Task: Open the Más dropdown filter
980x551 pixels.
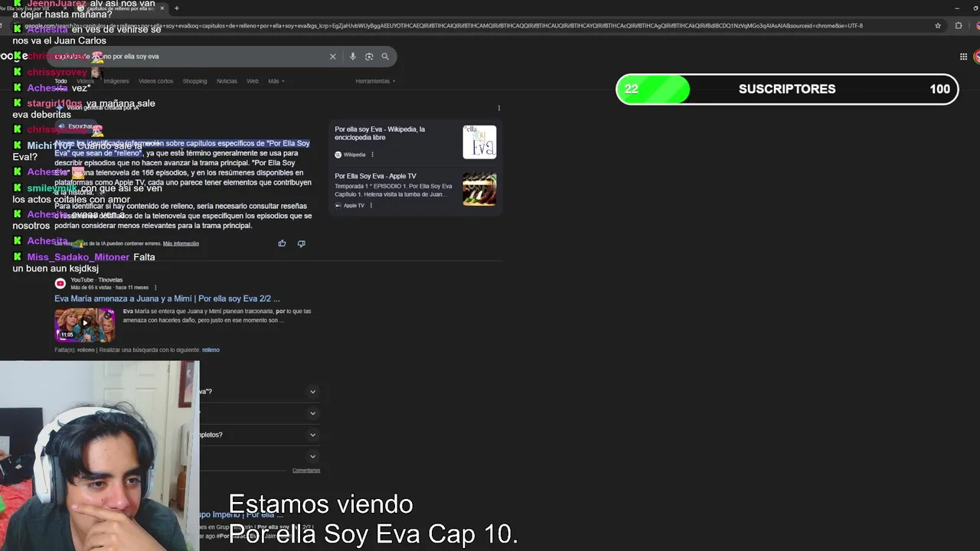Action: click(276, 81)
